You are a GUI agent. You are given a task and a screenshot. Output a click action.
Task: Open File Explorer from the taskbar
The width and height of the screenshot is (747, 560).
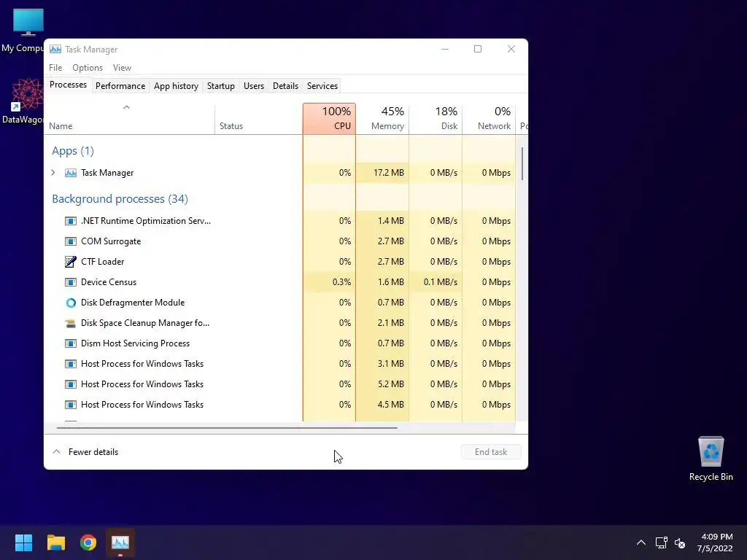(x=55, y=542)
